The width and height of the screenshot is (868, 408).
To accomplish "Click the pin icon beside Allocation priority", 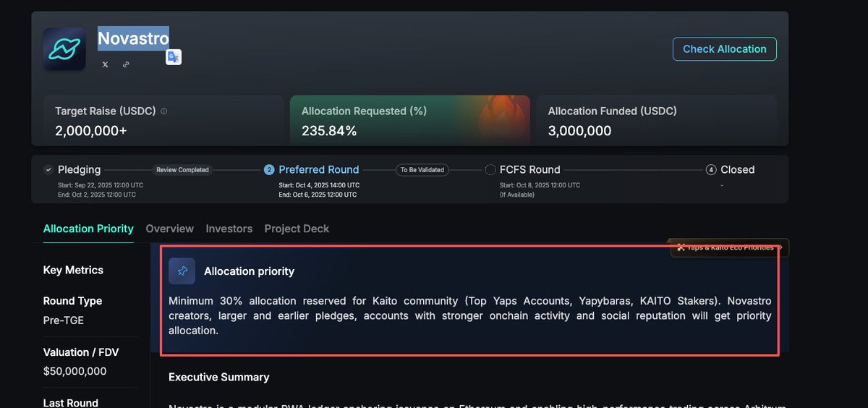I will click(182, 271).
